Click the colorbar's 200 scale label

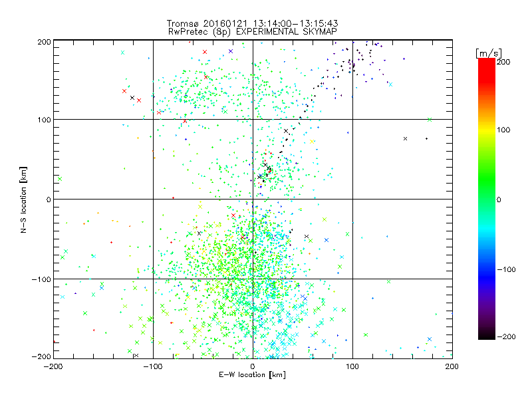tap(503, 62)
